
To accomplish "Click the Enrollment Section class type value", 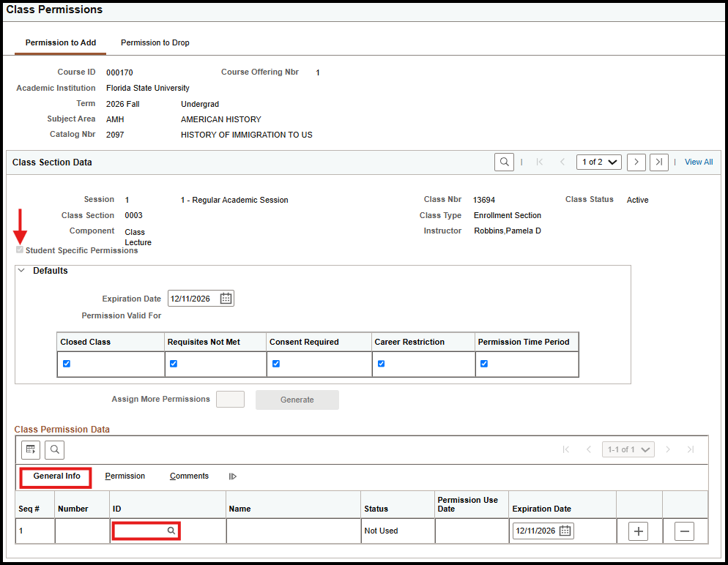I will click(x=507, y=215).
